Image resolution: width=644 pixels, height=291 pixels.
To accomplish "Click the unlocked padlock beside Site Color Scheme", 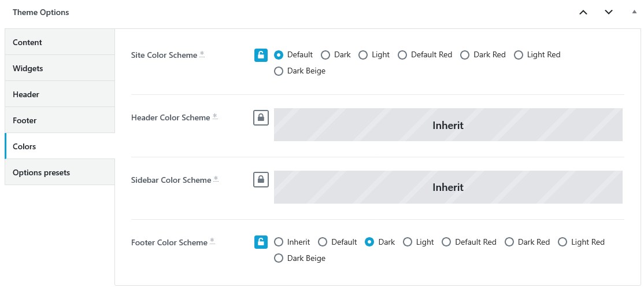I will (x=261, y=54).
